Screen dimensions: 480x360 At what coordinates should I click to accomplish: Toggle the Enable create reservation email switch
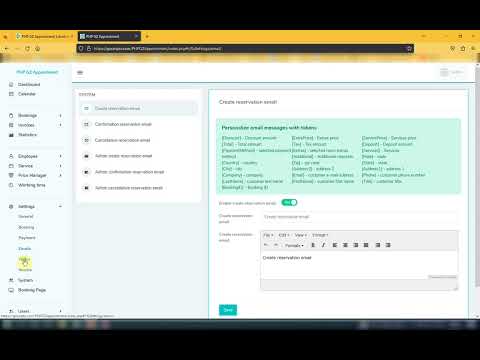(x=289, y=203)
